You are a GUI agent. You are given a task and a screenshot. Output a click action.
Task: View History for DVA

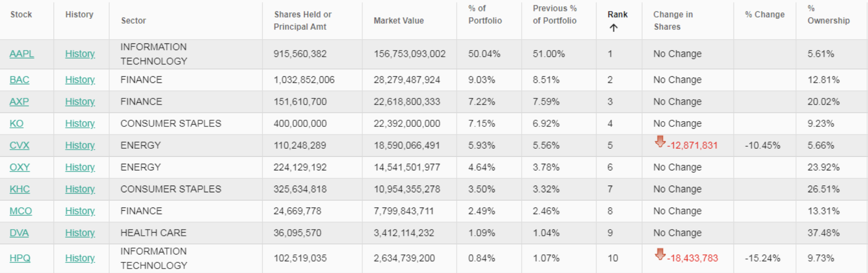[80, 233]
